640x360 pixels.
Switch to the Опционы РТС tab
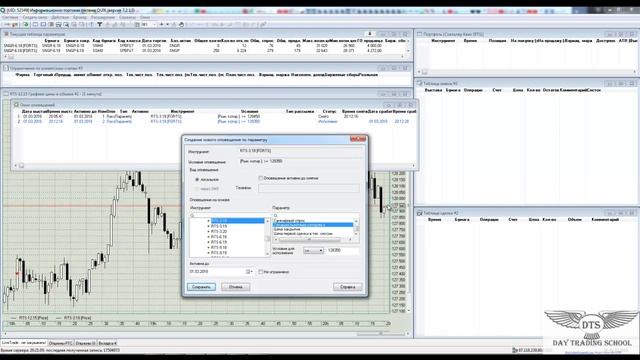pyautogui.click(x=62, y=343)
